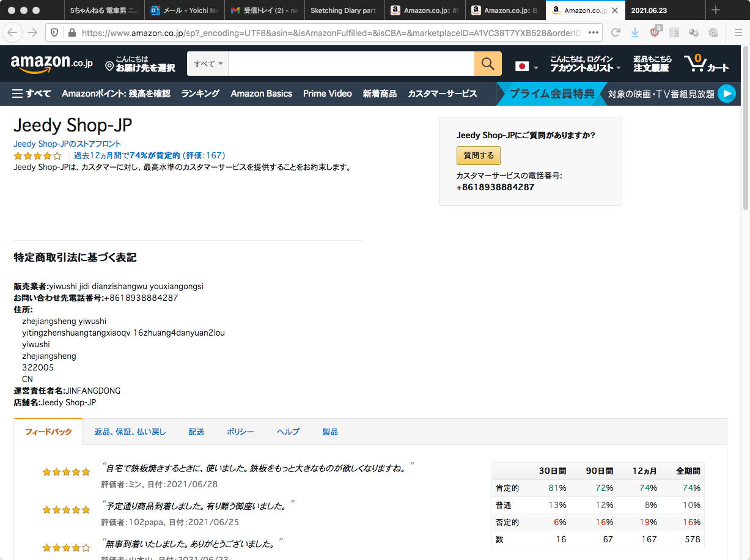The width and height of the screenshot is (750, 560).
Task: Click the seller's four-star rating icons
Action: [38, 156]
